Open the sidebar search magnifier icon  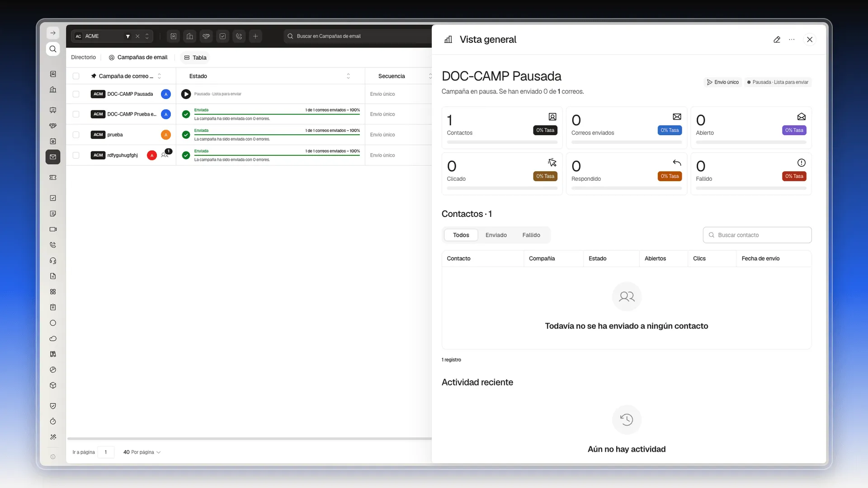[53, 49]
